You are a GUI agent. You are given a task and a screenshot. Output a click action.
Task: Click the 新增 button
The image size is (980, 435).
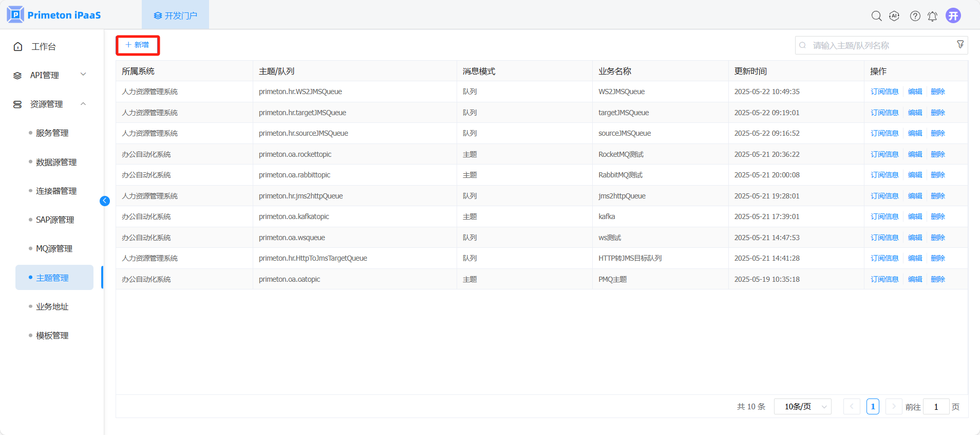pyautogui.click(x=138, y=45)
